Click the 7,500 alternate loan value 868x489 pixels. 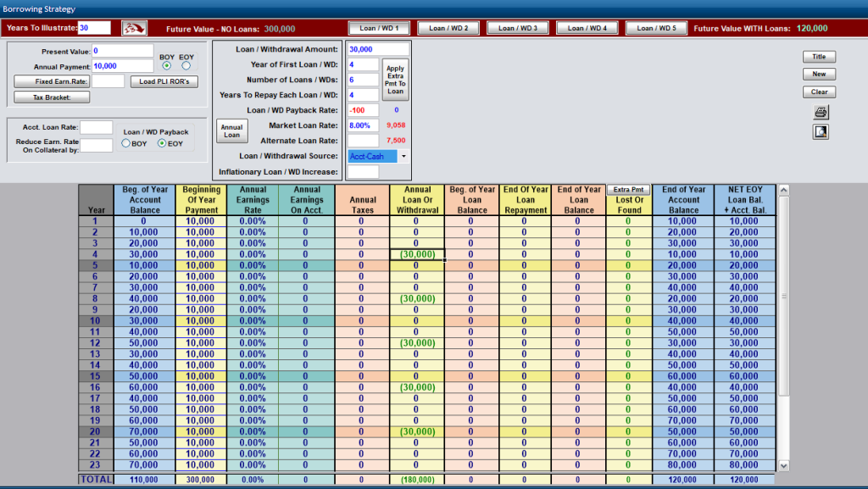(x=396, y=141)
